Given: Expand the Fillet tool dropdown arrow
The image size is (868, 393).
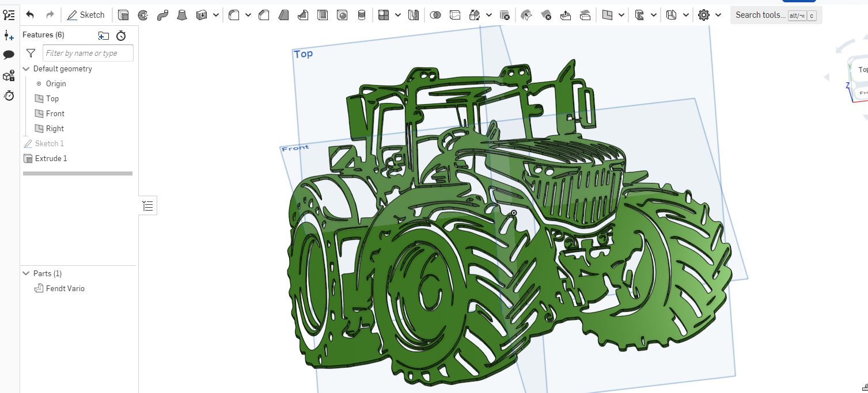Looking at the screenshot, I should (x=248, y=15).
